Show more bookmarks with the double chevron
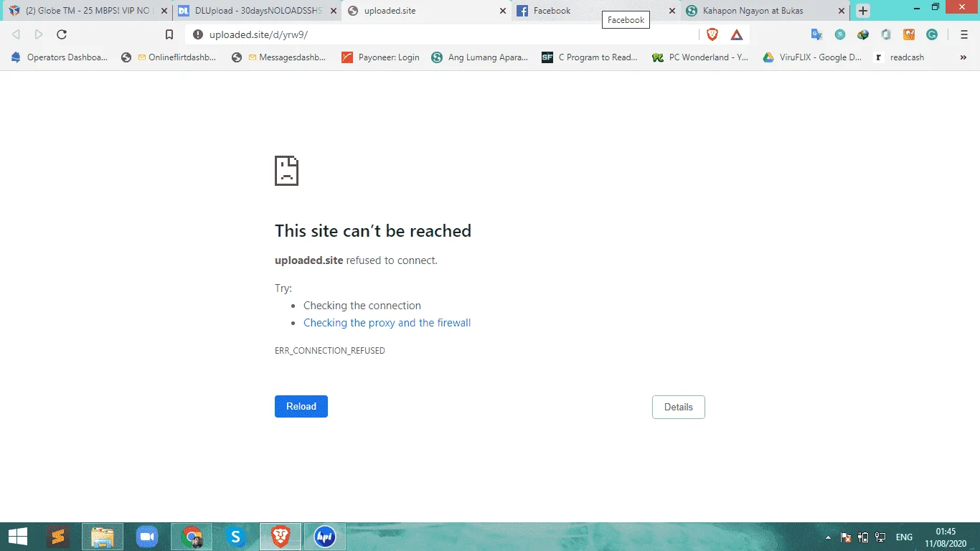This screenshot has width=980, height=551. [x=963, y=57]
